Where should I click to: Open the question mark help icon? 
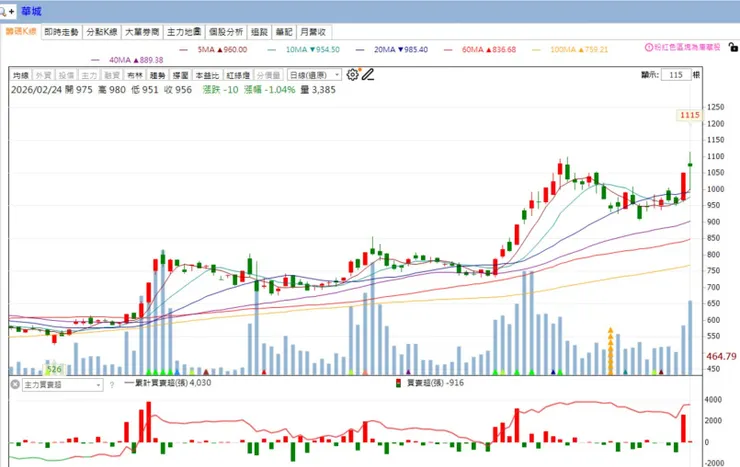tap(112, 385)
